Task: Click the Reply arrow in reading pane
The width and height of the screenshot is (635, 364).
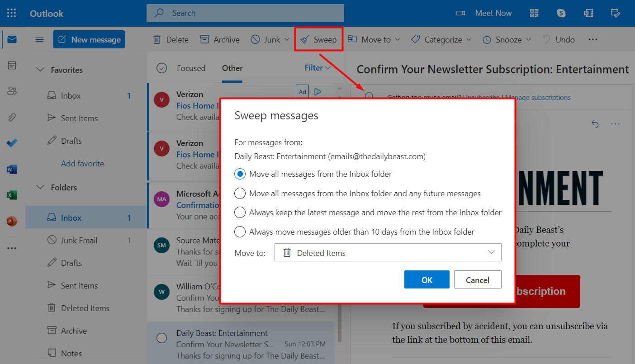Action: pos(595,124)
